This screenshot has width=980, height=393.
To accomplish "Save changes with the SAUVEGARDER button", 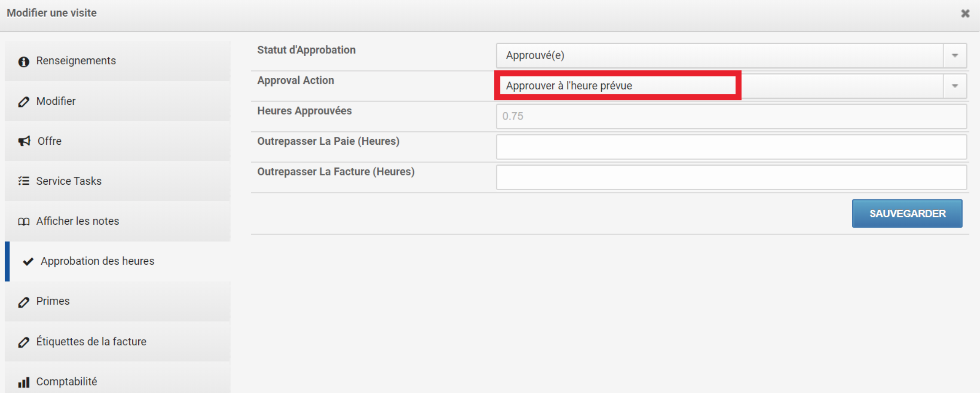I will coord(907,213).
